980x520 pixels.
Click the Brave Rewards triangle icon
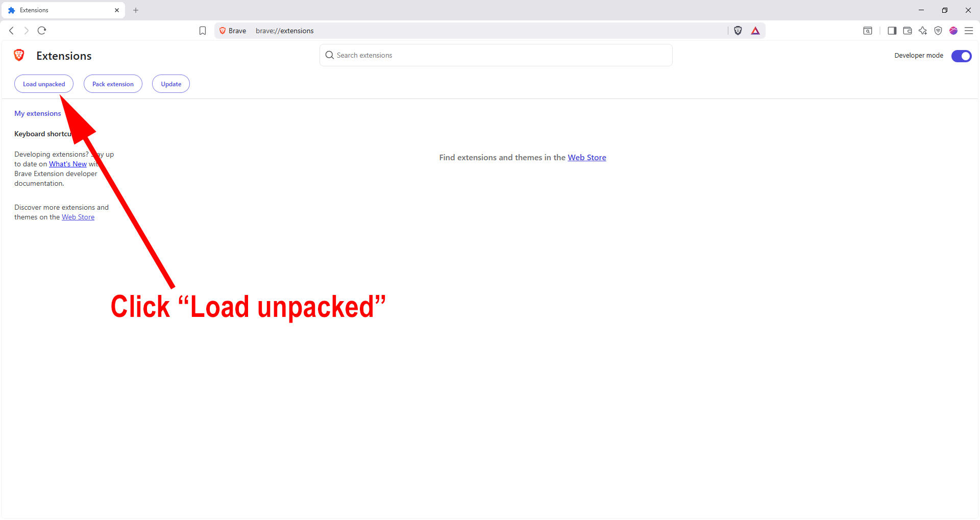[755, 31]
